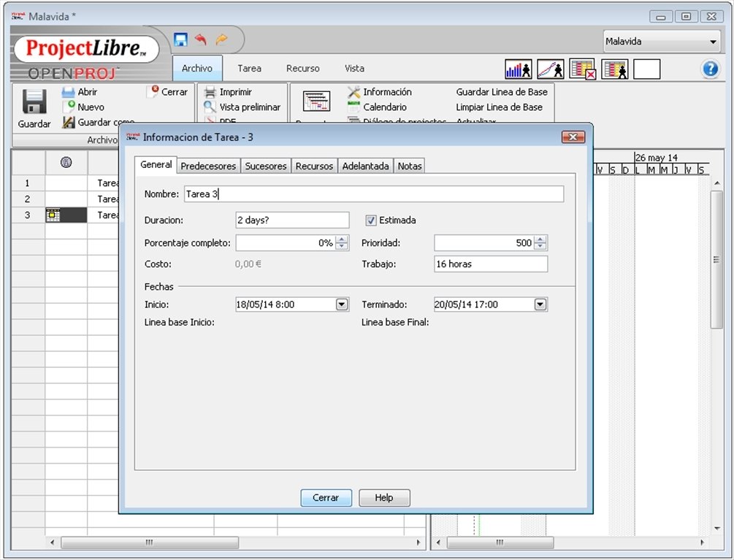This screenshot has width=734, height=560.
Task: Open the Predecesores tab
Action: (208, 166)
